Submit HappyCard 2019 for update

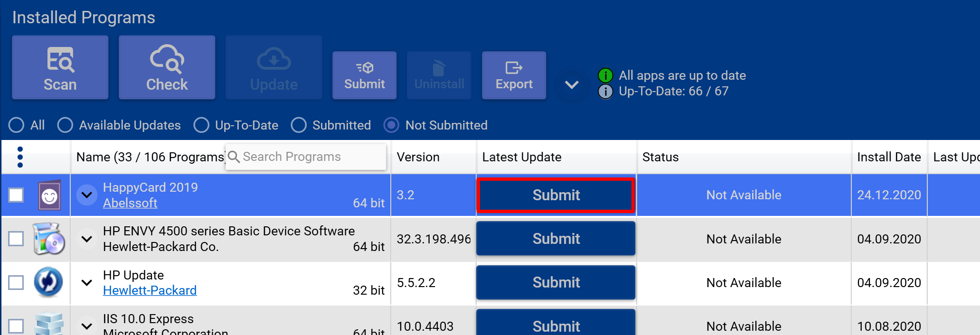[x=556, y=195]
